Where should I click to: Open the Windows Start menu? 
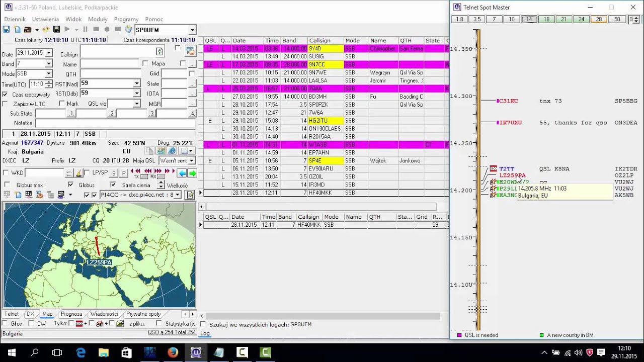11,352
